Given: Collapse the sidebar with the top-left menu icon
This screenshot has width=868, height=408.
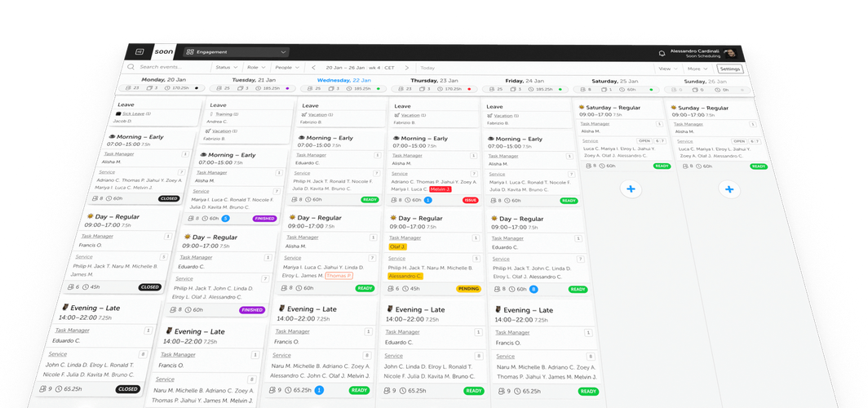Looking at the screenshot, I should point(139,52).
